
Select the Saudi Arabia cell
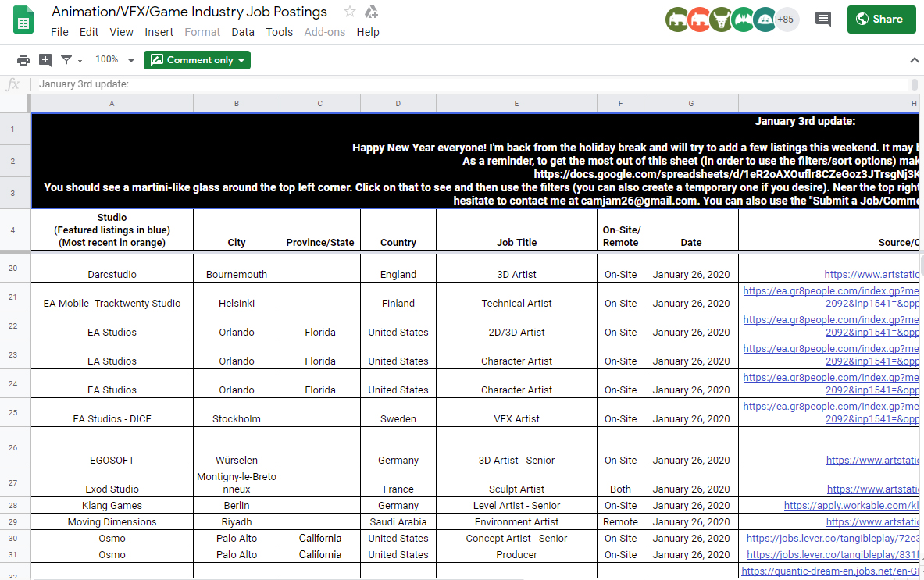398,521
